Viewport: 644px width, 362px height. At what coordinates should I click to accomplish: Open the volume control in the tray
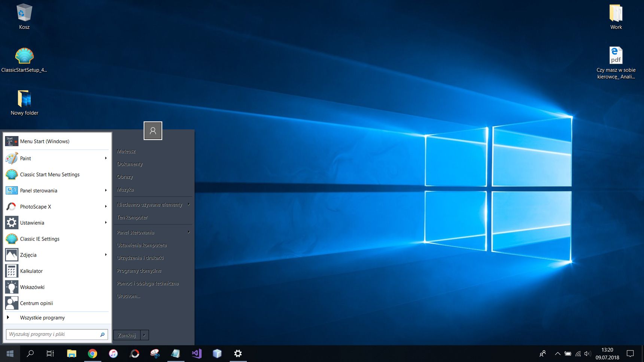[587, 353]
